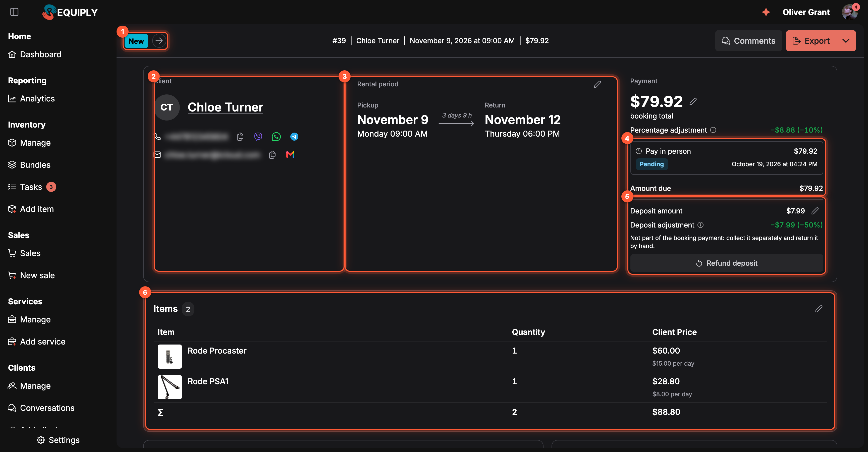The width and height of the screenshot is (868, 452).
Task: Click the New status badge
Action: 136,41
